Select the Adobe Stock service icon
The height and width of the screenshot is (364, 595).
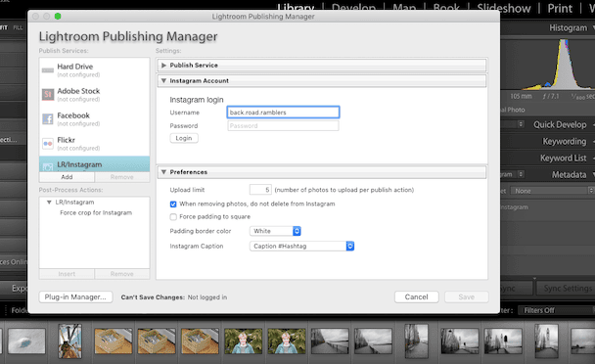[48, 95]
